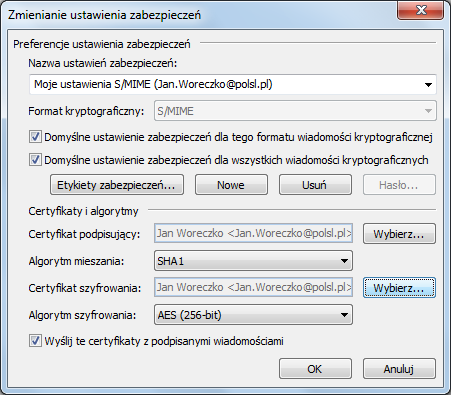The width and height of the screenshot is (451, 395).
Task: Expand the AES (256-bit) encryption algorithm dropdown
Action: tap(253, 315)
